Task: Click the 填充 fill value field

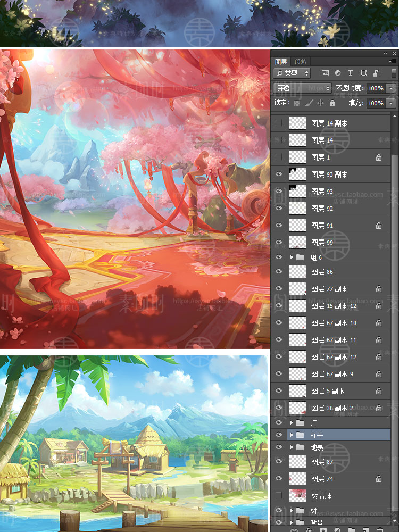Action: pos(376,103)
